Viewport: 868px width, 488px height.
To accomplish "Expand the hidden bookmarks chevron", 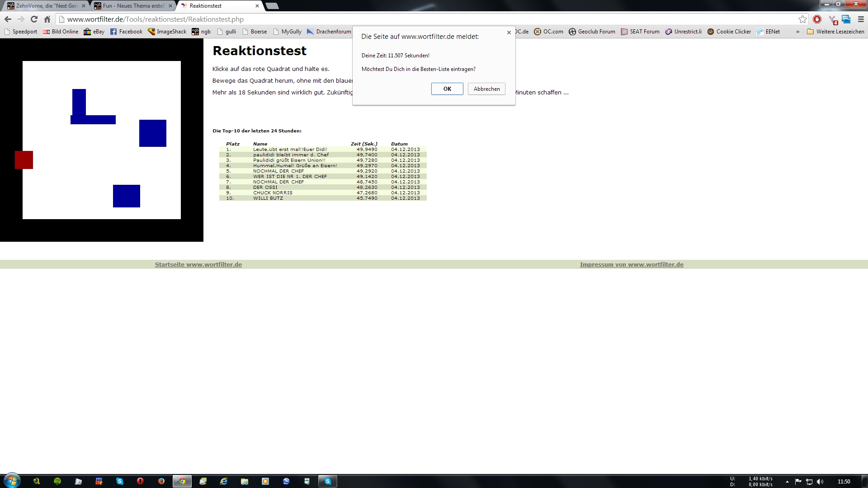I will pyautogui.click(x=797, y=32).
